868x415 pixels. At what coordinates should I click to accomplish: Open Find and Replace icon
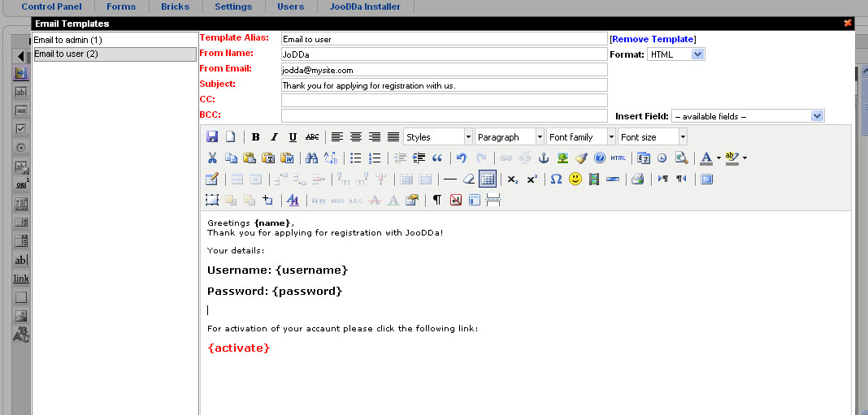click(x=331, y=158)
